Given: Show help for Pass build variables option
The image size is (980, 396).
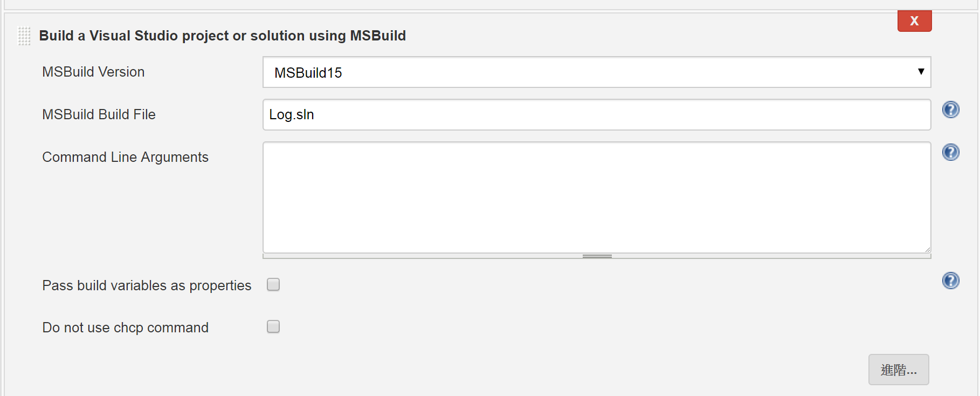Looking at the screenshot, I should [950, 281].
